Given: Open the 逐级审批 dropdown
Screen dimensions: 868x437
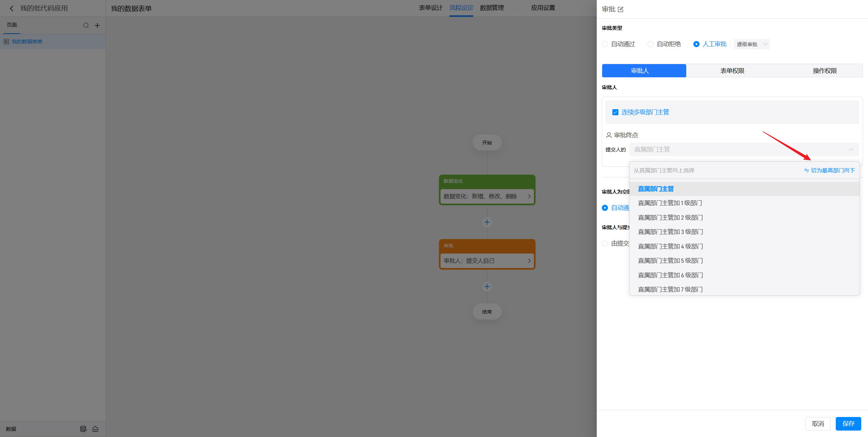Looking at the screenshot, I should (751, 44).
